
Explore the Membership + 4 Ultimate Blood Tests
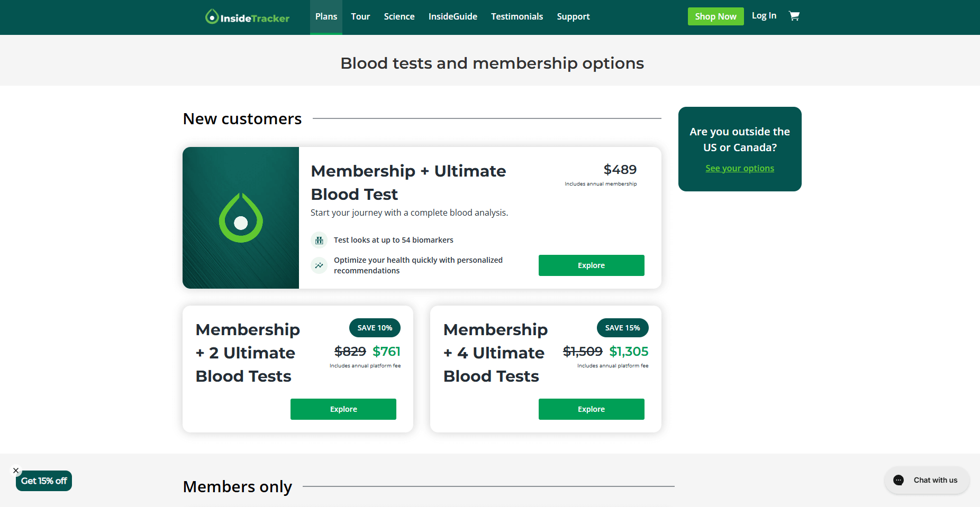[591, 409]
